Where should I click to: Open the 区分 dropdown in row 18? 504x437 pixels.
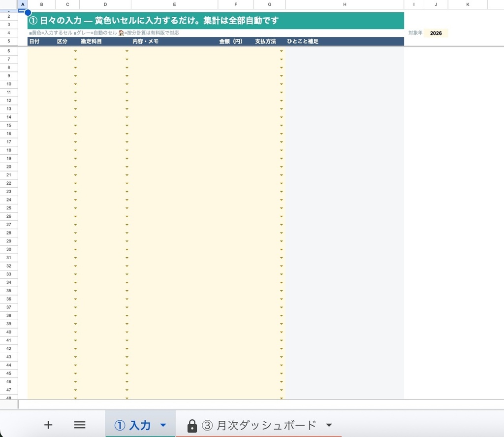point(75,150)
